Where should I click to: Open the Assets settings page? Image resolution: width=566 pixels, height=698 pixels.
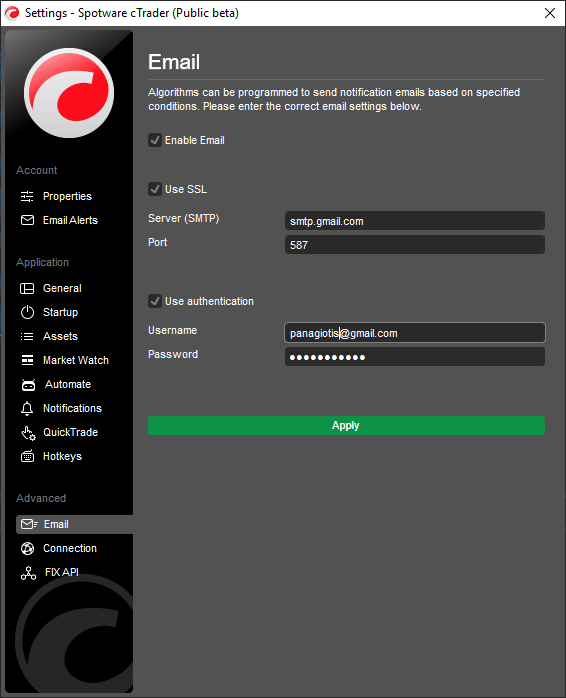60,336
